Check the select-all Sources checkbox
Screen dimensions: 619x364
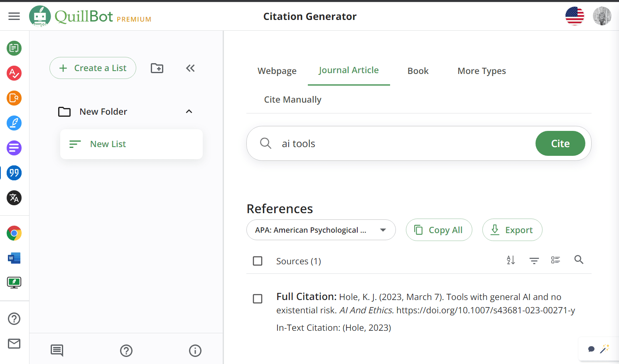[258, 261]
